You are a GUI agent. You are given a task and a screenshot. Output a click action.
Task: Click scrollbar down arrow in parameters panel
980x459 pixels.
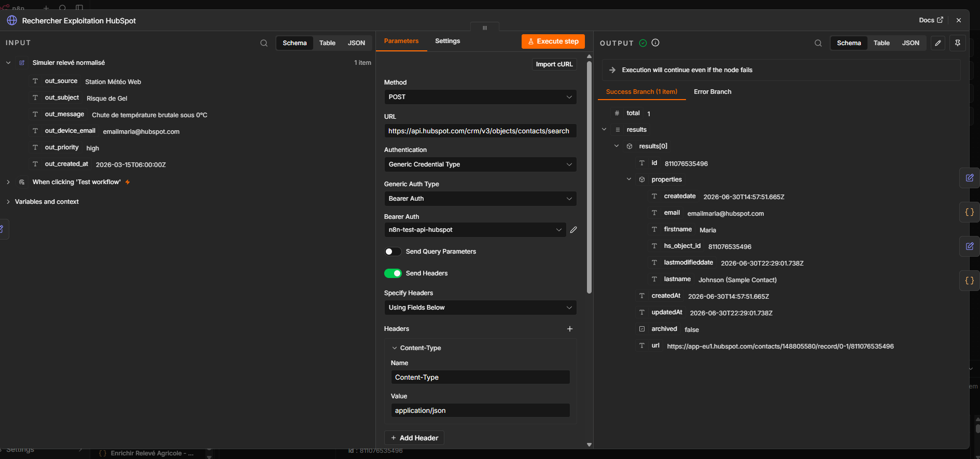coord(589,444)
